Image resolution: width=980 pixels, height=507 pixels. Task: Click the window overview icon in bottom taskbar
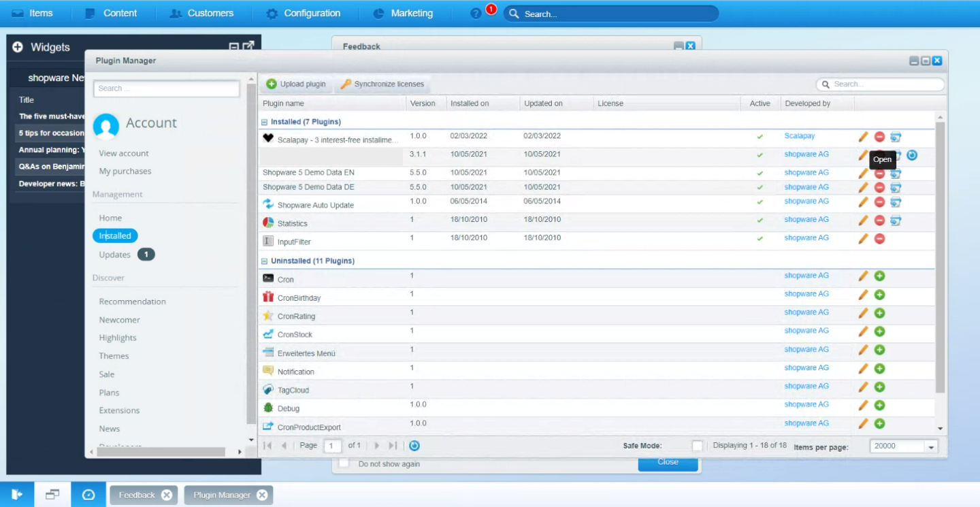52,495
